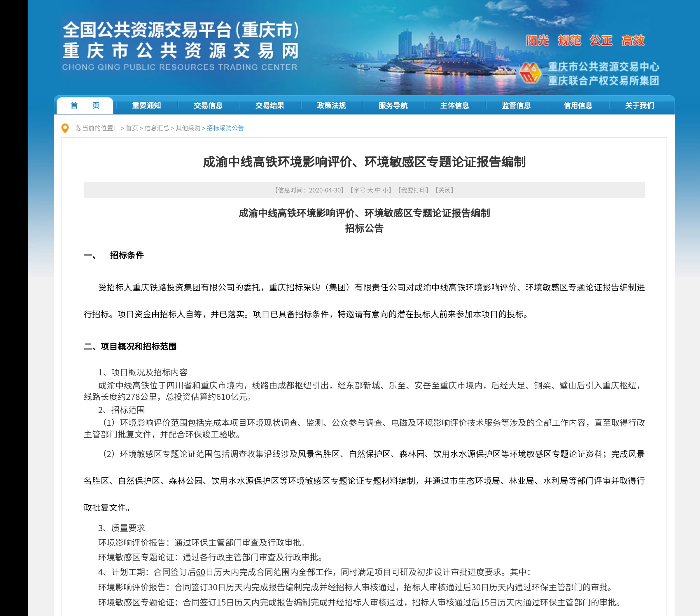
Task: Open 招标采购公告 breadcrumb link
Action: (225, 128)
